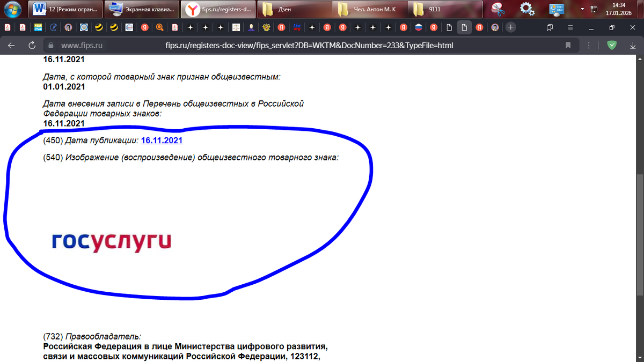Switch to the blue letter C tab
644x362 pixels.
click(54, 27)
